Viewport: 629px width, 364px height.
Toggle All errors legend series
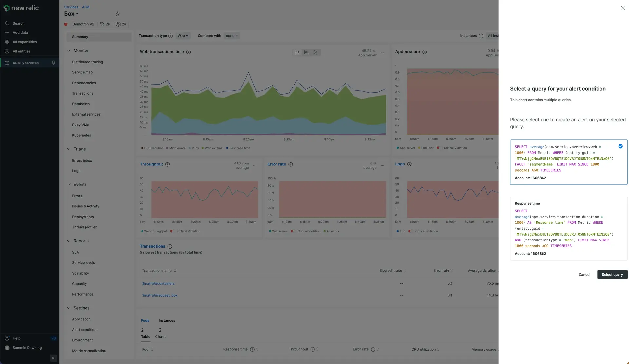331,231
